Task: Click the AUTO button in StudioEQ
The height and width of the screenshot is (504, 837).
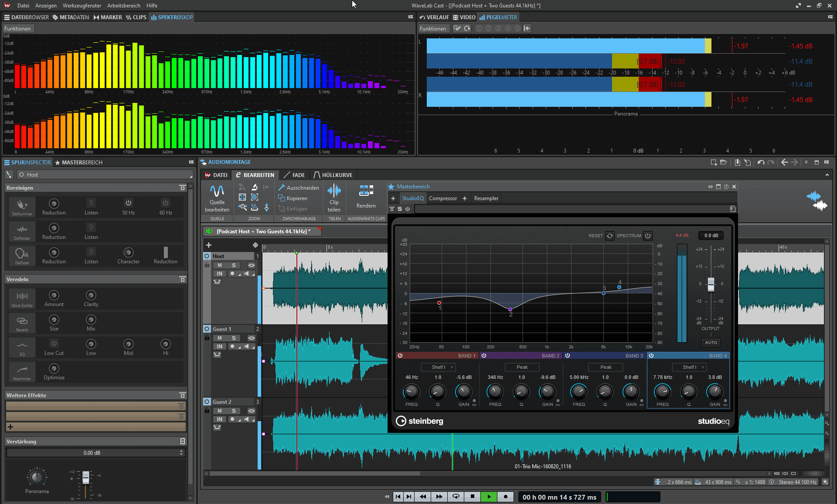Action: (711, 343)
